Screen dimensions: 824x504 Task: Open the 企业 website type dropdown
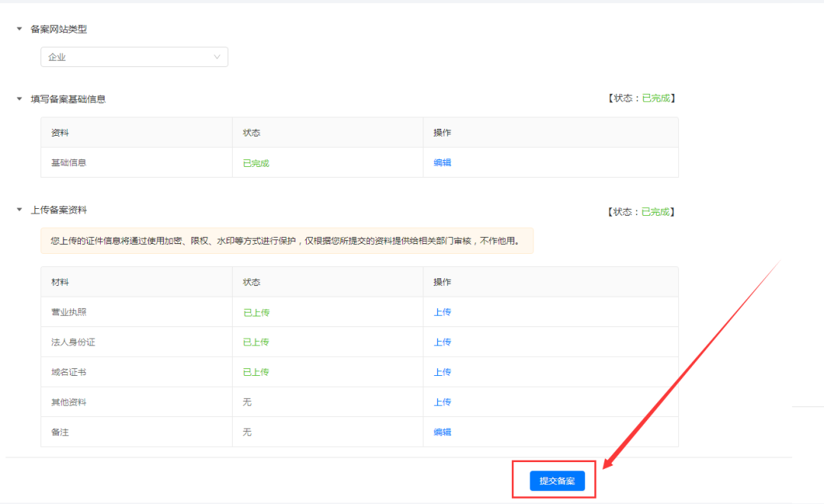coord(134,57)
